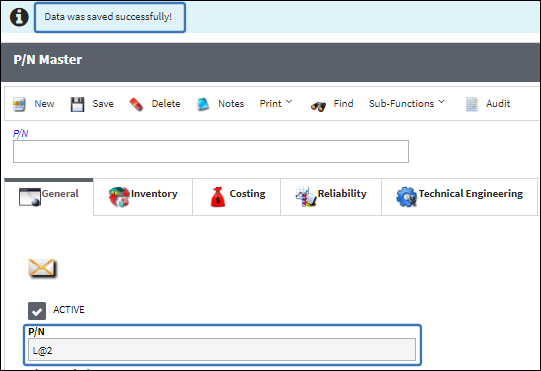This screenshot has width=541, height=371.
Task: Click the ACTIVE label text
Action: tap(69, 310)
